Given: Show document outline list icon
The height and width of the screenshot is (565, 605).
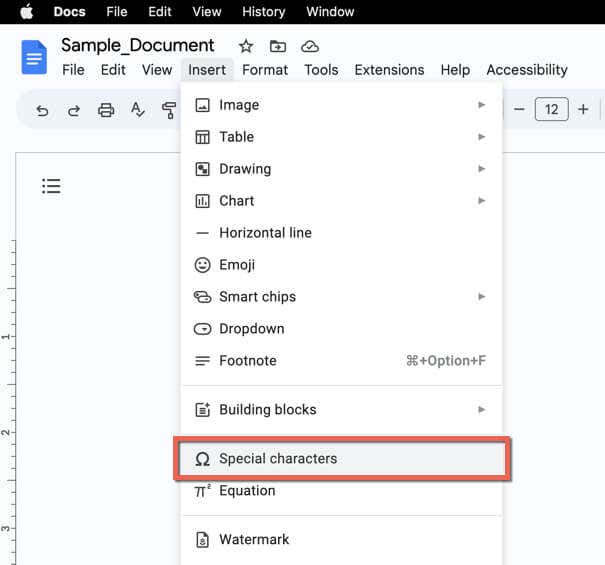Looking at the screenshot, I should pos(51,186).
